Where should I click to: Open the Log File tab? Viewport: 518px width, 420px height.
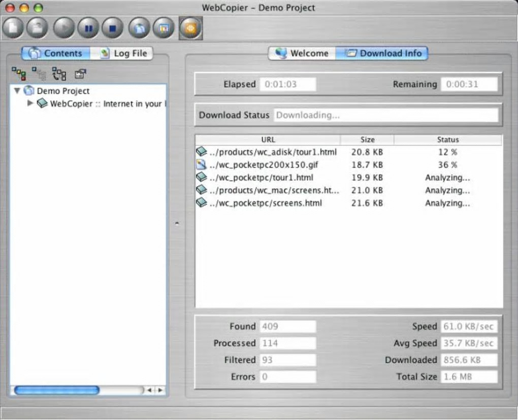pos(121,53)
